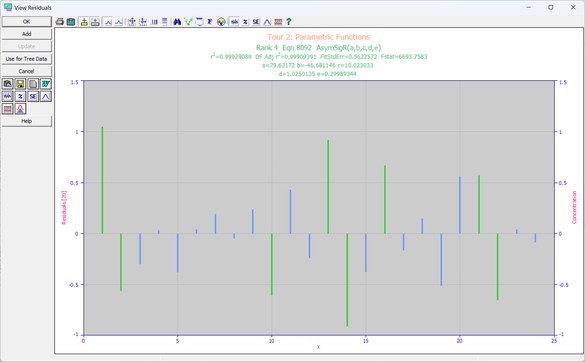This screenshot has height=362, width=585.
Task: Click the green question mark help icon
Action: [289, 22]
